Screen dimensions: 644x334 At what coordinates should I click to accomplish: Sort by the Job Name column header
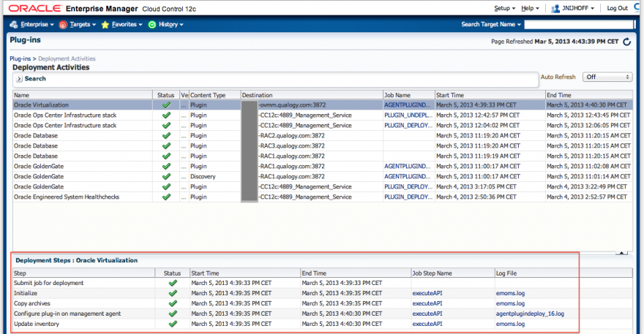pos(408,95)
